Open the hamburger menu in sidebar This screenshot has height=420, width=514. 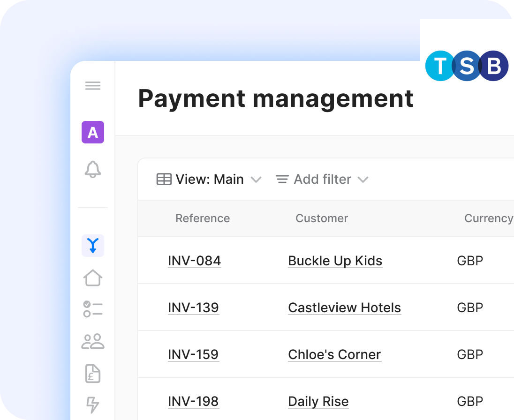point(93,86)
